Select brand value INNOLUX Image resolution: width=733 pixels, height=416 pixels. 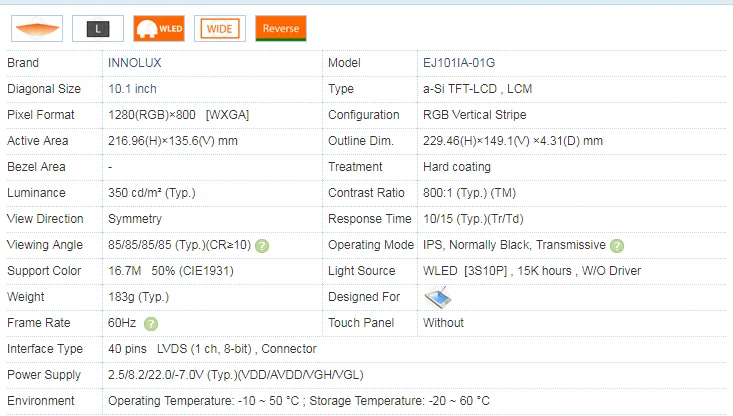pyautogui.click(x=135, y=63)
